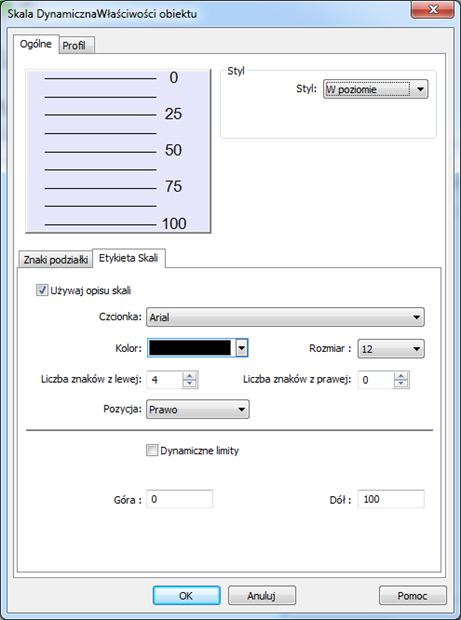This screenshot has width=461, height=620.
Task: Click the black Kolor swatch
Action: click(x=190, y=348)
